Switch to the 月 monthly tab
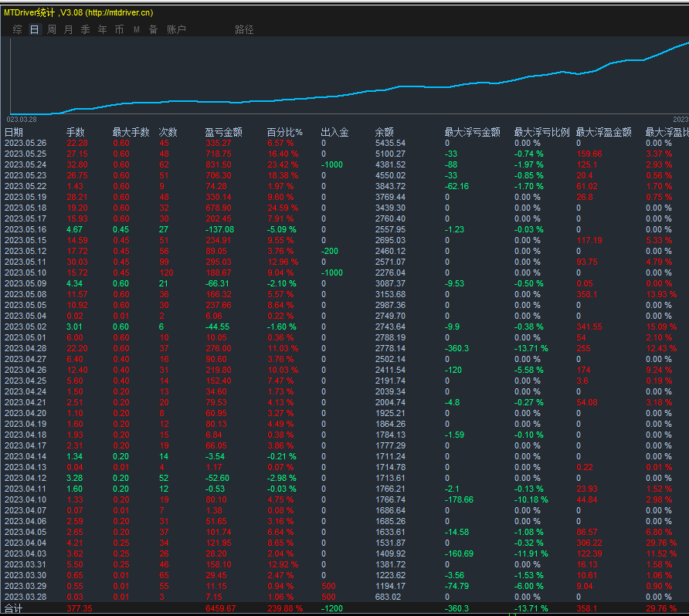The height and width of the screenshot is (616, 689). (x=69, y=29)
